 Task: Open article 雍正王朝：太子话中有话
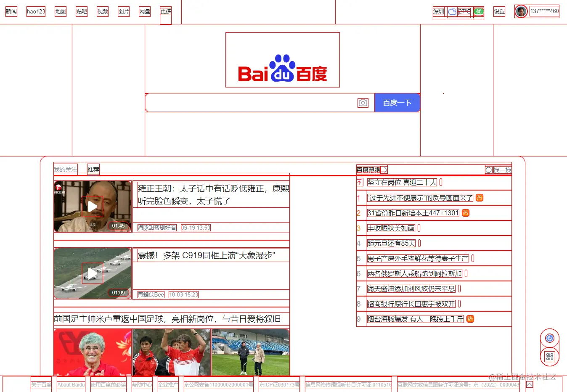213,195
